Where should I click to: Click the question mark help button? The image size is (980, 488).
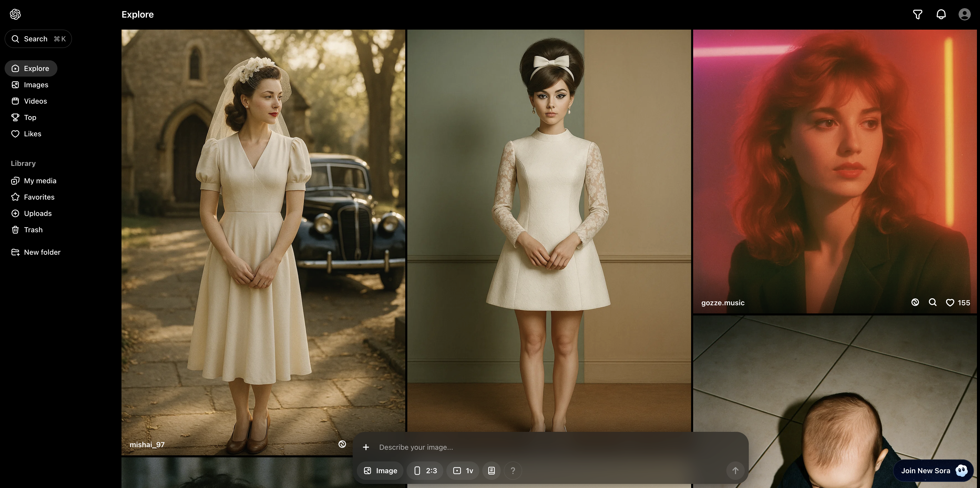[x=513, y=471]
